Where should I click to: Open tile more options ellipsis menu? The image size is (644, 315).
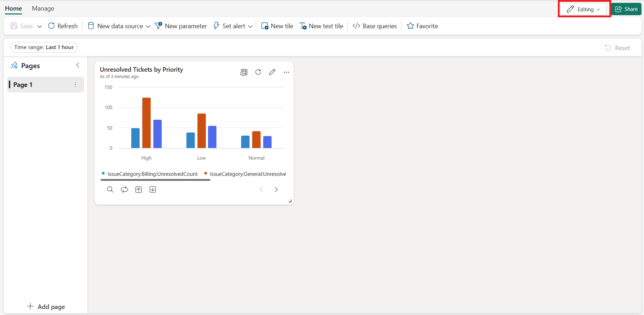coord(286,72)
